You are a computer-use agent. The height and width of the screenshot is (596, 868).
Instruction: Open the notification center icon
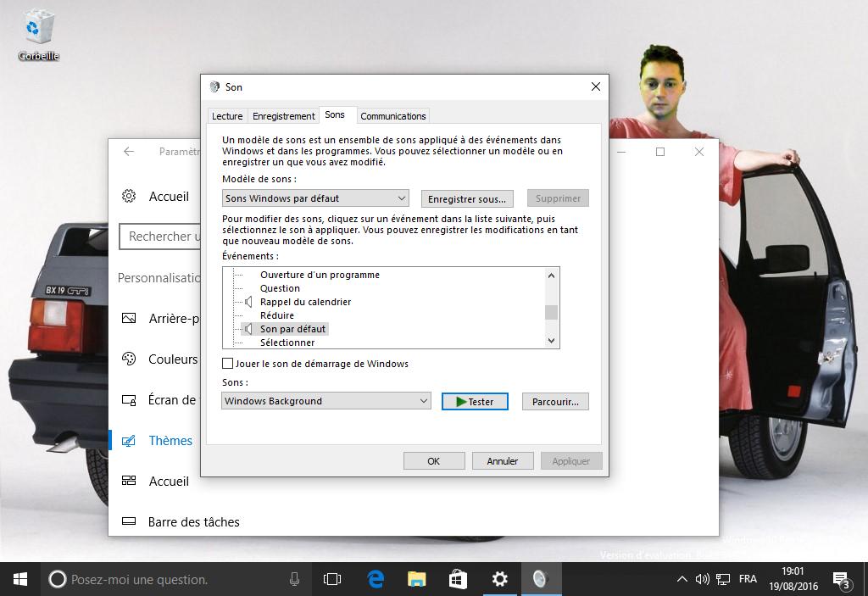(840, 580)
